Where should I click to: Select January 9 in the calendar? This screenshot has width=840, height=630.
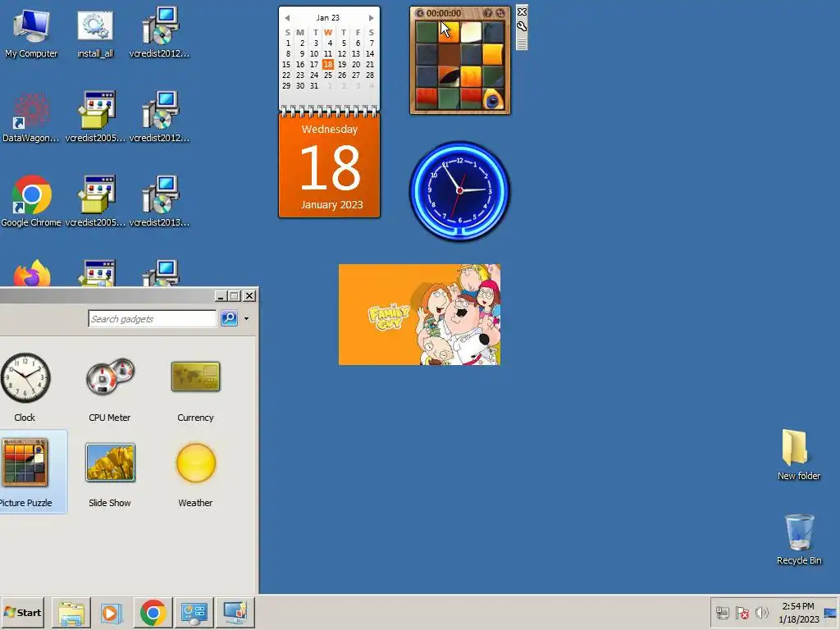pyautogui.click(x=302, y=53)
